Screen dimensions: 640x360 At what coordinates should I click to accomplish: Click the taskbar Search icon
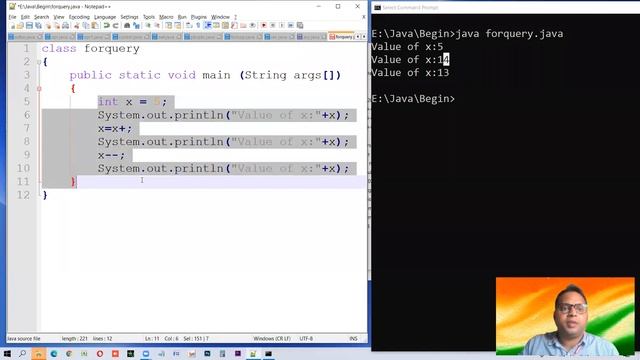tap(22, 354)
